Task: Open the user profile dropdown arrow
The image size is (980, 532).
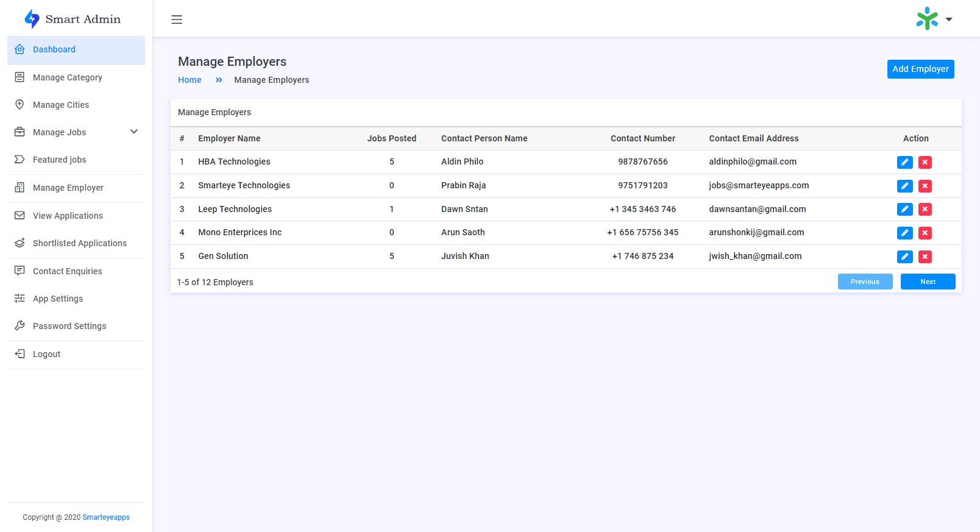Action: [949, 20]
